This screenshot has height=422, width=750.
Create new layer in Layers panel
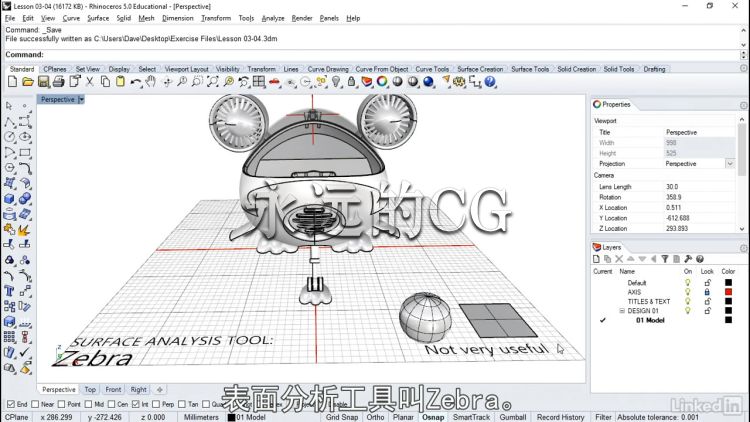pos(596,259)
